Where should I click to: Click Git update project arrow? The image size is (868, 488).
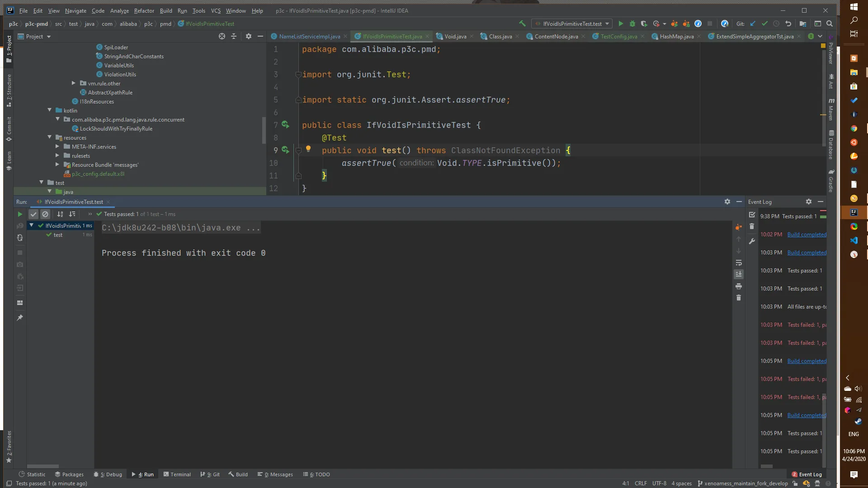[x=753, y=23]
